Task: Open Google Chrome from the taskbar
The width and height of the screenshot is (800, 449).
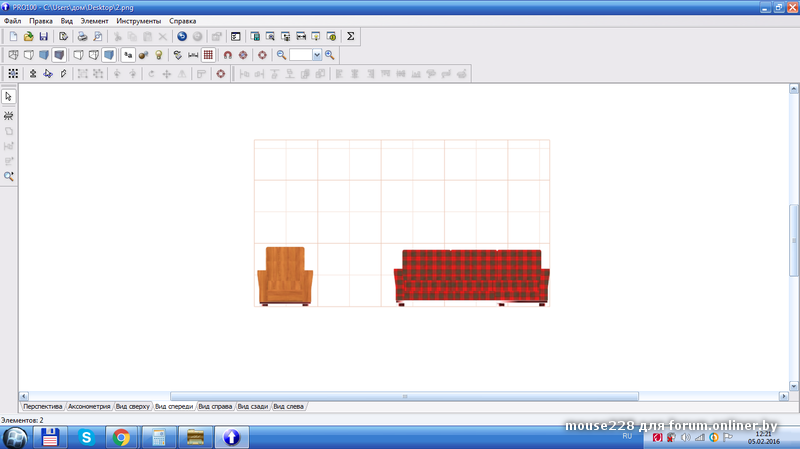Action: (x=121, y=438)
